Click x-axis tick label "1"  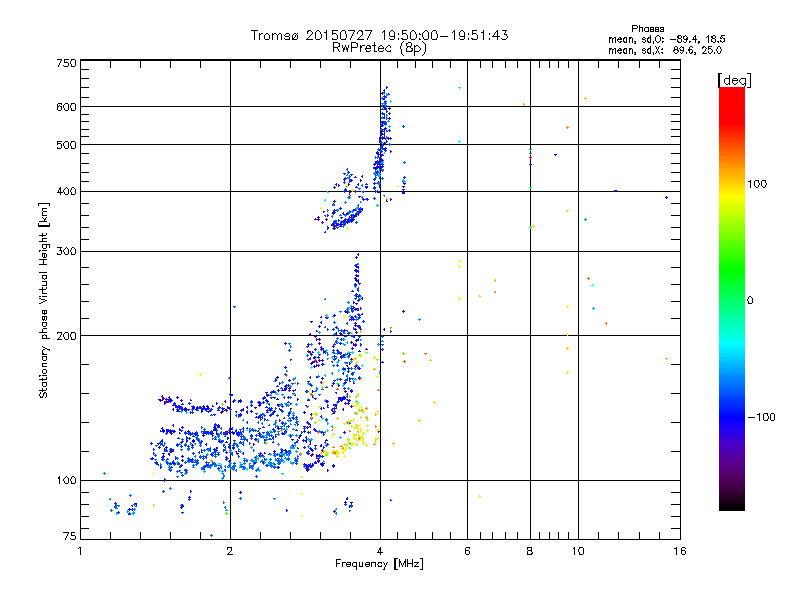click(x=80, y=551)
